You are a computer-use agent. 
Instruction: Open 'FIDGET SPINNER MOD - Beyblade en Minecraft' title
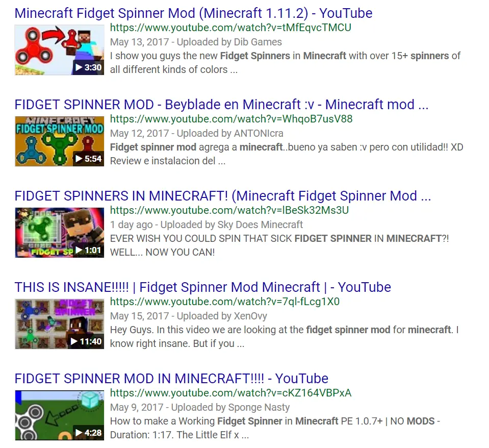[221, 105]
